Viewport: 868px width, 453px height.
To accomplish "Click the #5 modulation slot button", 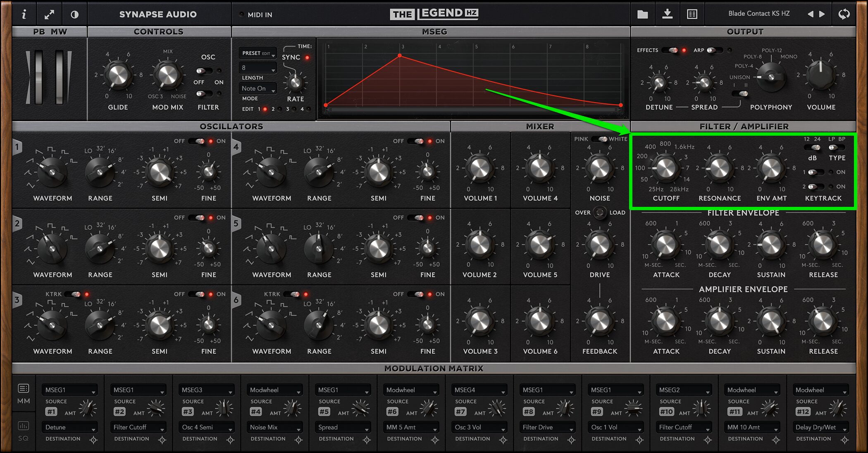I will pyautogui.click(x=324, y=412).
